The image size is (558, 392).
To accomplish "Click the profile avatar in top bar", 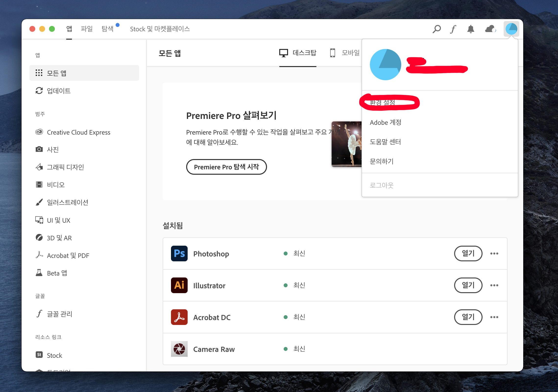I will click(x=511, y=29).
